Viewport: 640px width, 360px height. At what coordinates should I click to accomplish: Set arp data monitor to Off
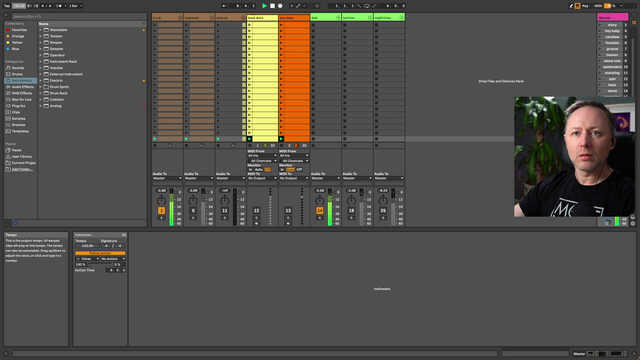click(x=300, y=169)
